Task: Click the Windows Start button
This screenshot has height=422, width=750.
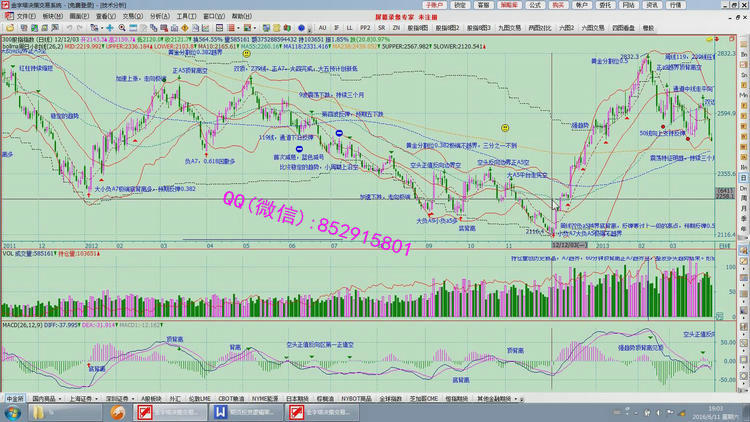Action: point(10,411)
